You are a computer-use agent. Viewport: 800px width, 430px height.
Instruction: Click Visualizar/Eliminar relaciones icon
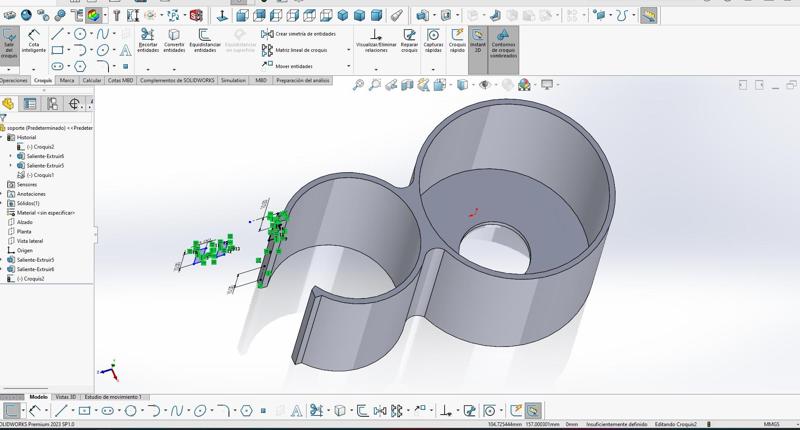tap(376, 40)
